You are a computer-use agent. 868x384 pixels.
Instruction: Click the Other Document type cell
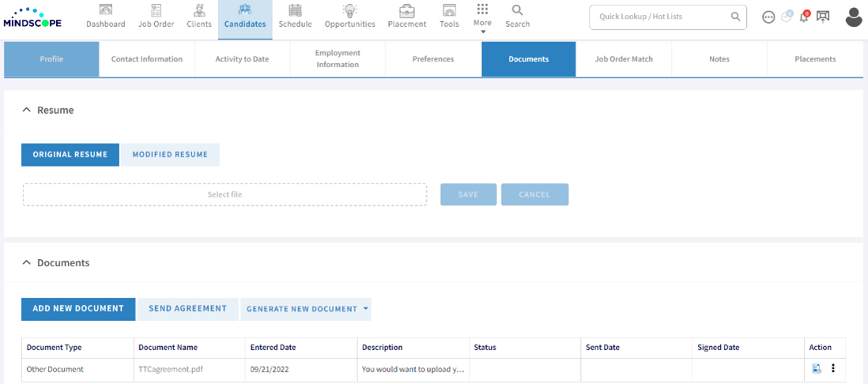coord(77,369)
